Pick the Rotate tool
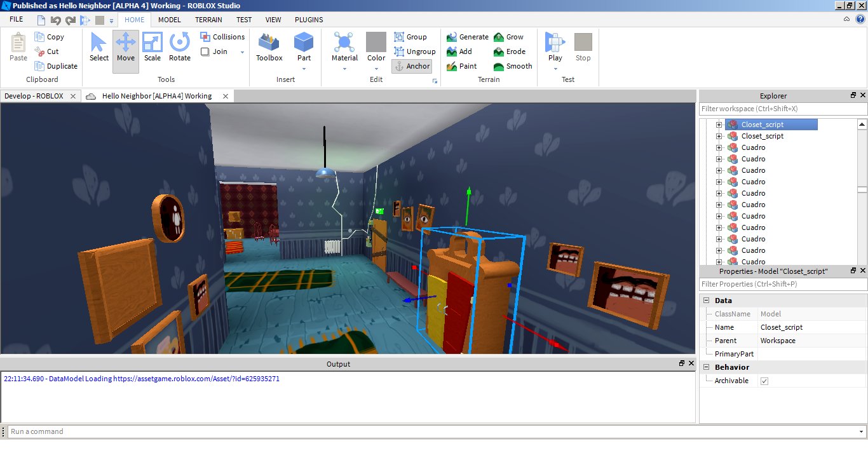Screen dimensions: 868x460 coord(180,47)
